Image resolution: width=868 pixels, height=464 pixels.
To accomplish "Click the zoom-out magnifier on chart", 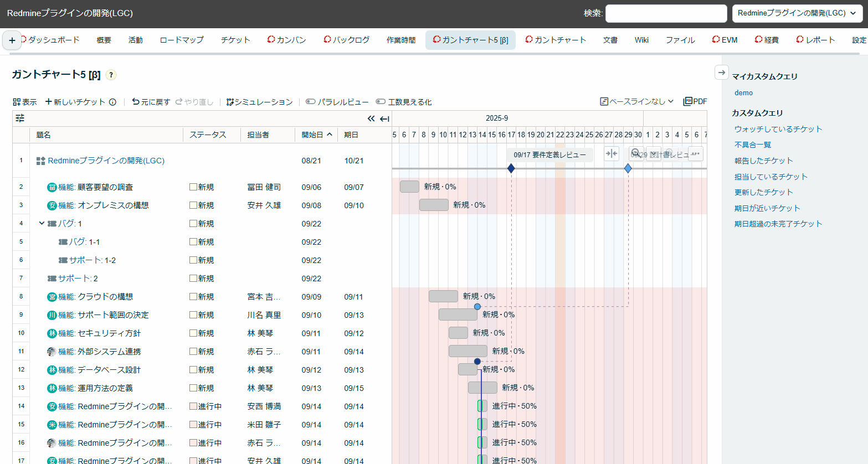I will click(636, 153).
